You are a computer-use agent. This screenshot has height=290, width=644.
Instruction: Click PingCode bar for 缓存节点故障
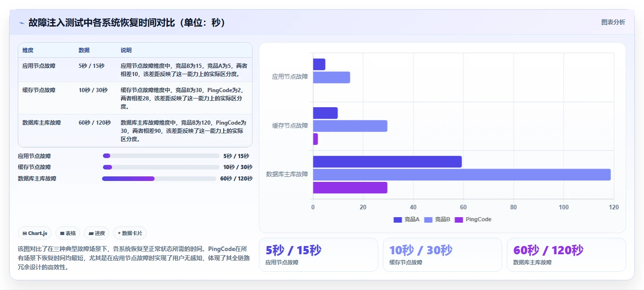coord(315,139)
